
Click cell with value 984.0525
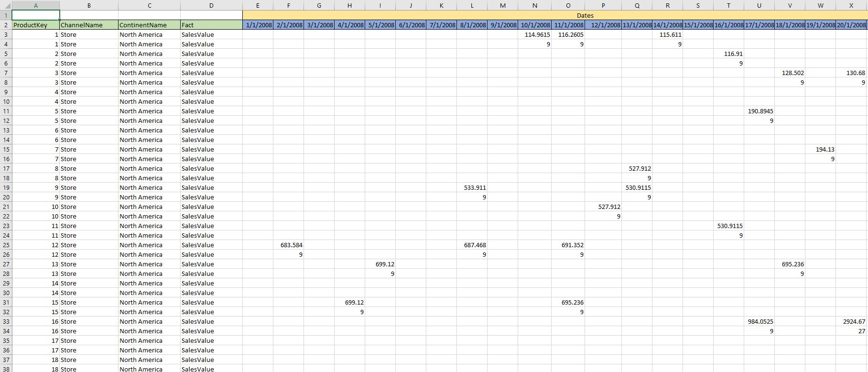coord(759,321)
